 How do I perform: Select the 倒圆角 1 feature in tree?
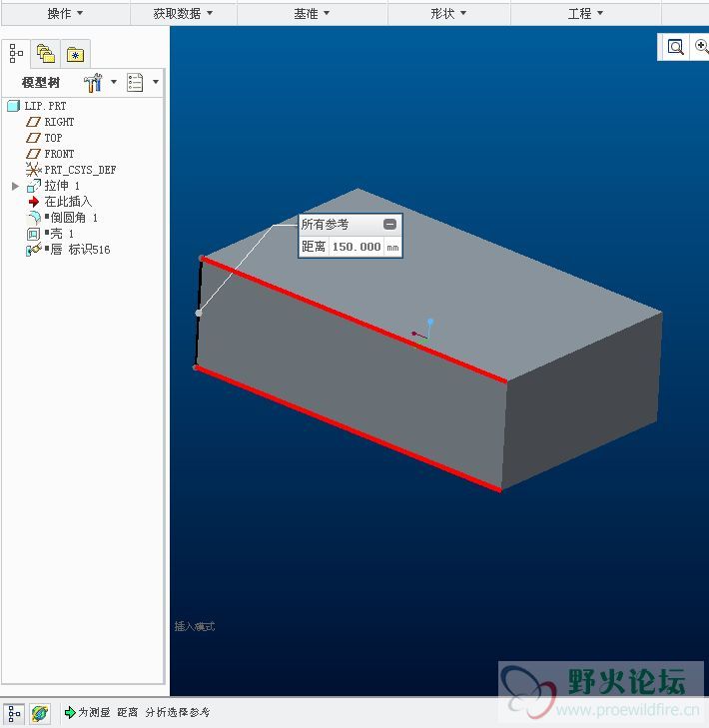tap(73, 218)
